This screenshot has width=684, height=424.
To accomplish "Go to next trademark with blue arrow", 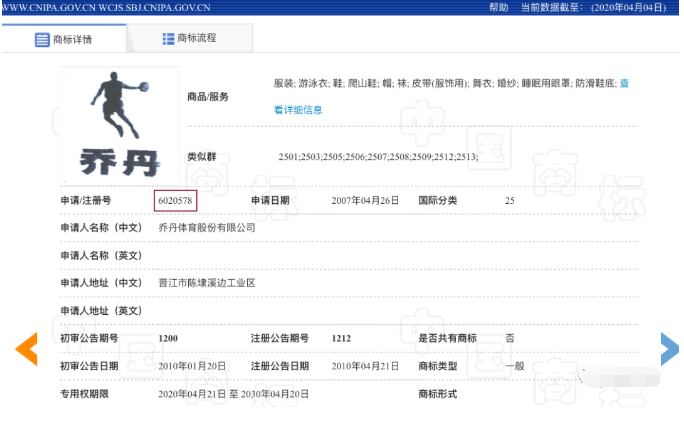I will coord(670,349).
